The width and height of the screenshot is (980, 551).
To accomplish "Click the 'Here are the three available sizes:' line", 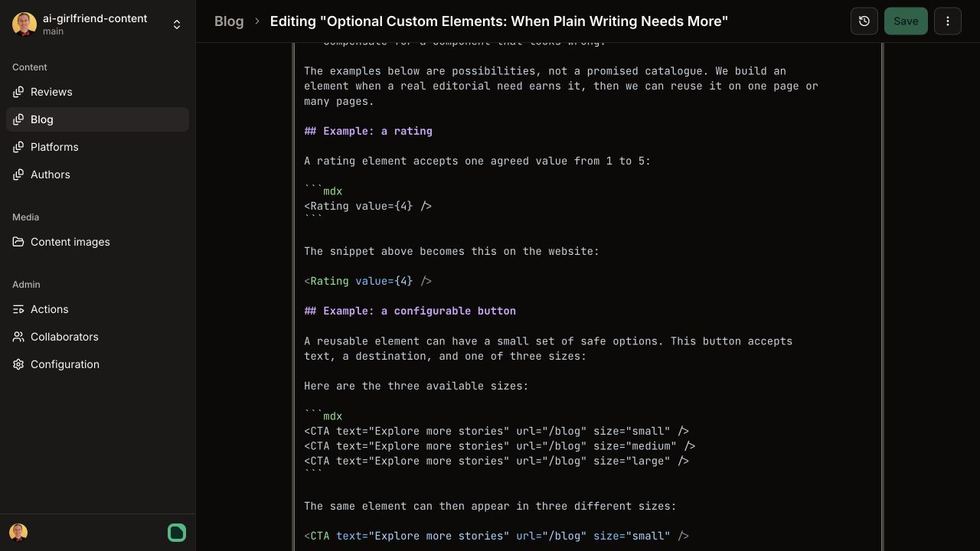I will [416, 386].
